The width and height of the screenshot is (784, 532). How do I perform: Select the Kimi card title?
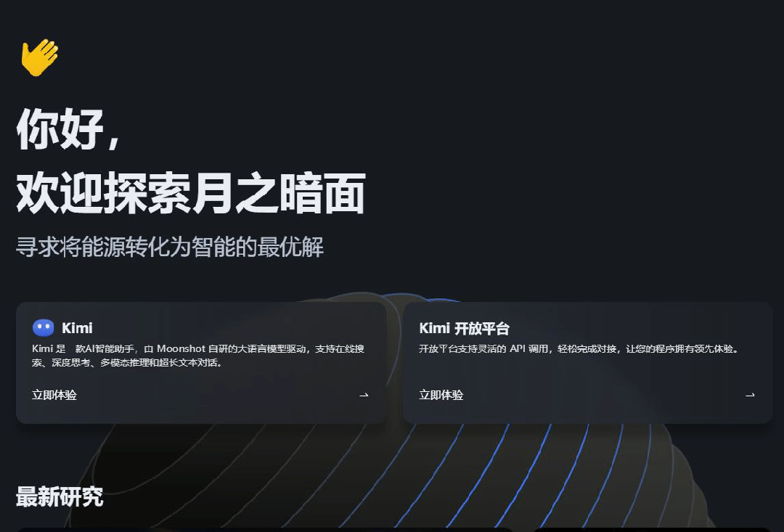(77, 328)
